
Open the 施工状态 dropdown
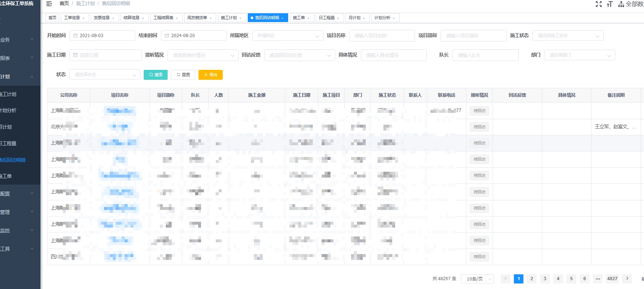[x=568, y=36]
